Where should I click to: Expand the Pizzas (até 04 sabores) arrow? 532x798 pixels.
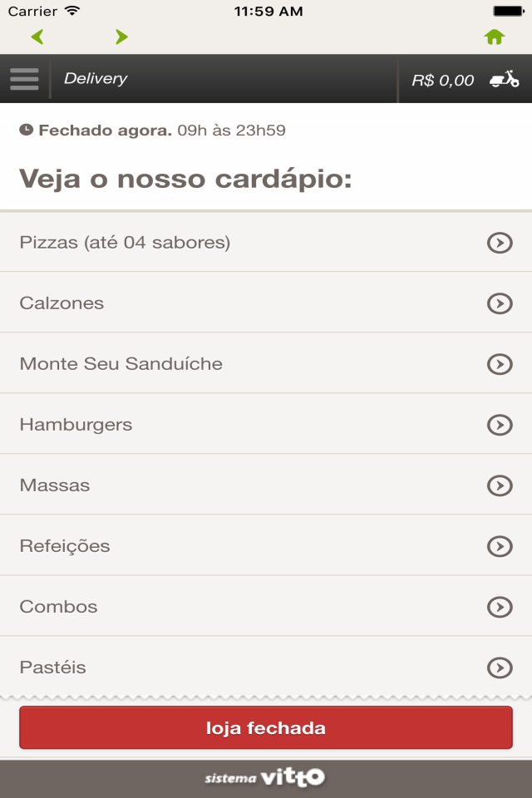click(500, 243)
